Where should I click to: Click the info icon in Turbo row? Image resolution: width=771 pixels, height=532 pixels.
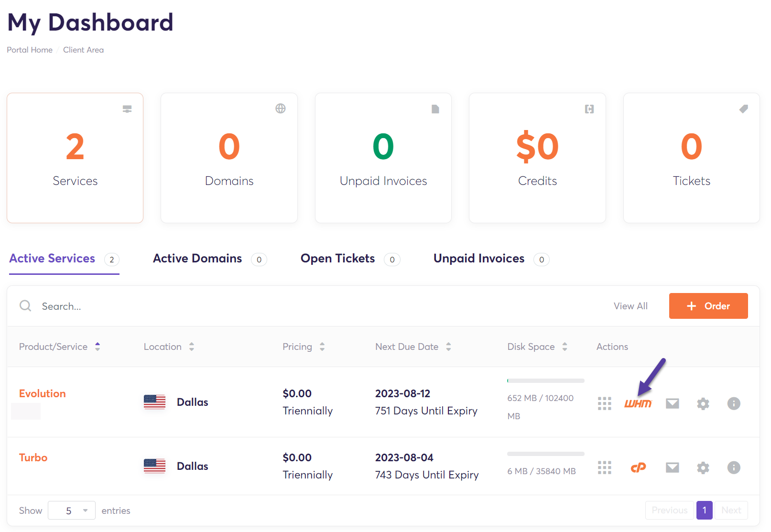pyautogui.click(x=733, y=467)
